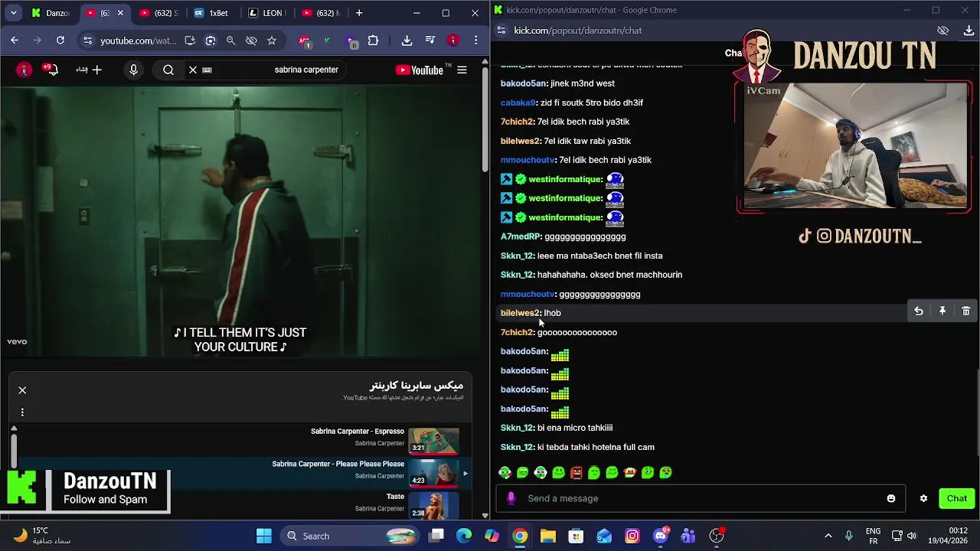Click the zoom magnifier icon in address bar
The width and height of the screenshot is (980, 551).
click(x=230, y=41)
